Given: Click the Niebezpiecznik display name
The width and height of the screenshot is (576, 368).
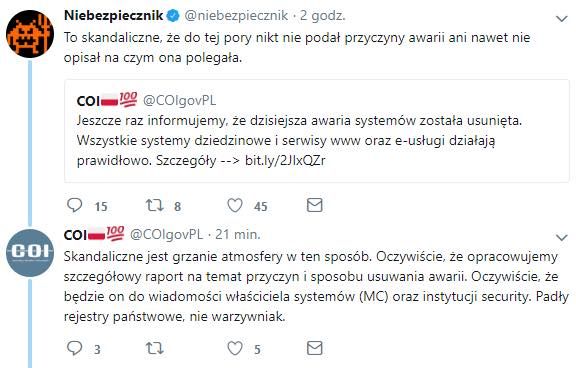Looking at the screenshot, I should pos(114,15).
